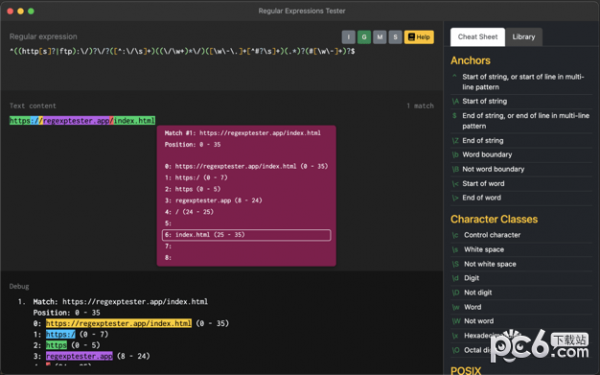Select the \Z End of string entry
Screen dimensions: 600x375
tap(521, 140)
